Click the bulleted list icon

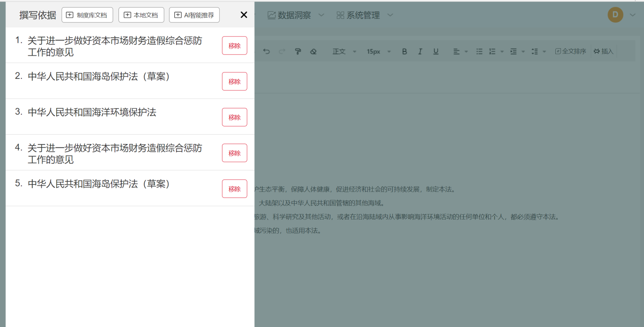[x=479, y=51]
